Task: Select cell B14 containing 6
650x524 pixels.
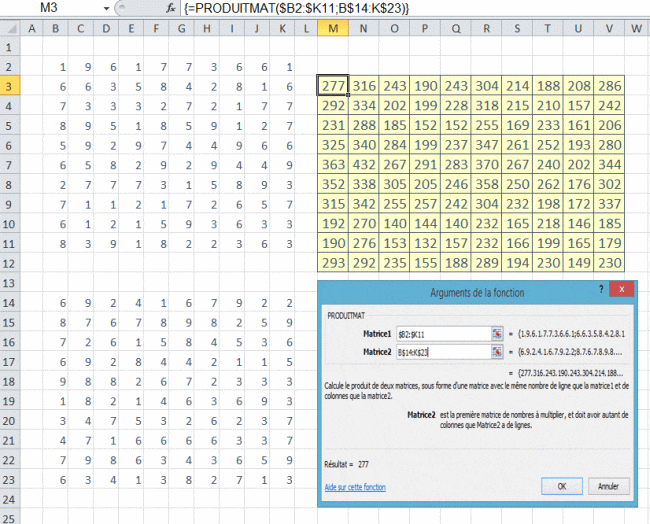Action: point(56,303)
